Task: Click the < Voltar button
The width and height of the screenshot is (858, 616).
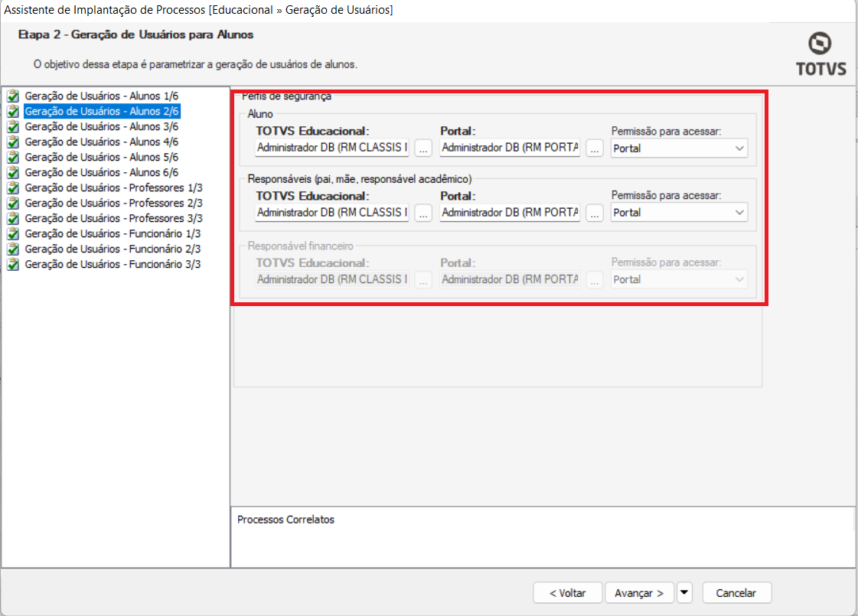Action: (567, 592)
